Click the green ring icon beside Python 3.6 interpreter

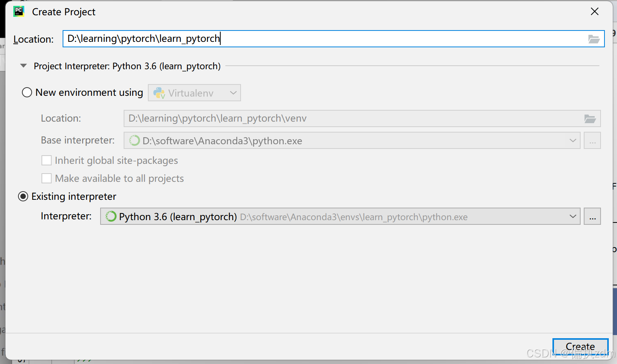pyautogui.click(x=111, y=217)
